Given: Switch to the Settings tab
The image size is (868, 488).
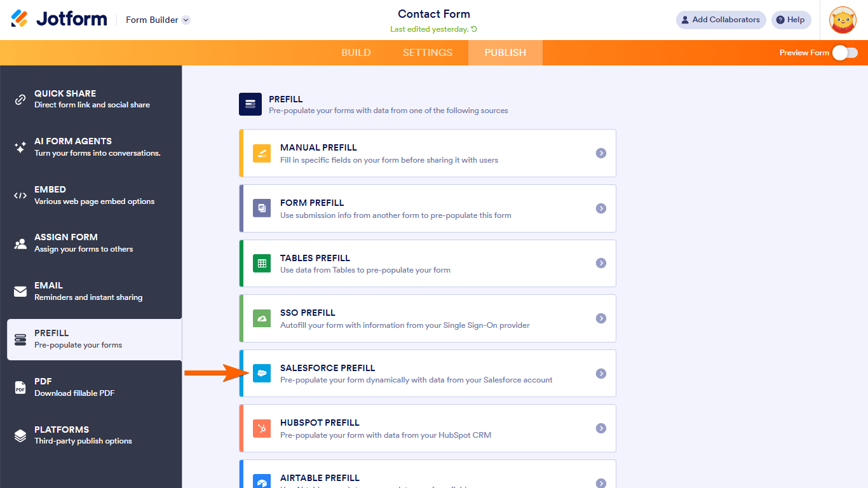Looking at the screenshot, I should click(x=428, y=53).
